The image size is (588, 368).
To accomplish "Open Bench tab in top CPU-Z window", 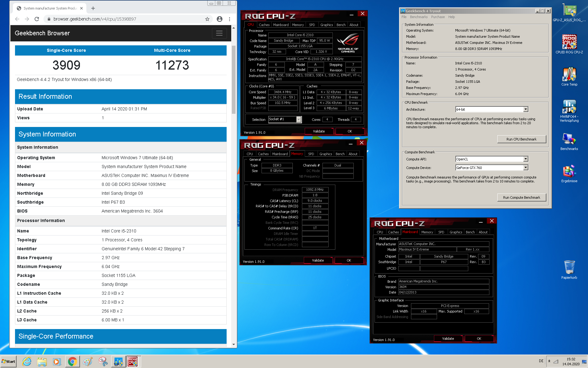I will click(341, 25).
